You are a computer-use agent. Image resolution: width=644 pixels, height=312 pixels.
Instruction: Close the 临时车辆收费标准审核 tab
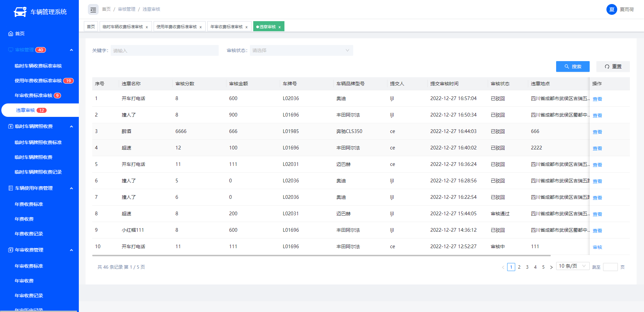tap(147, 27)
